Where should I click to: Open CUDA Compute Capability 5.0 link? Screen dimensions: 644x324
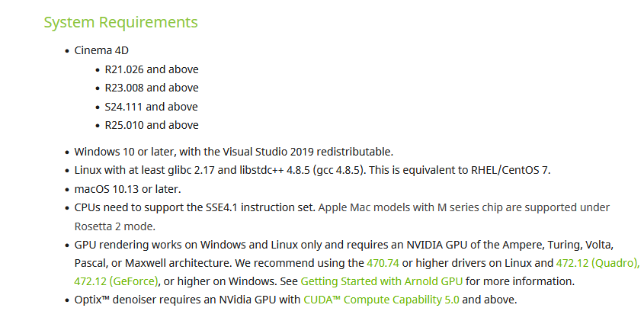[381, 300]
